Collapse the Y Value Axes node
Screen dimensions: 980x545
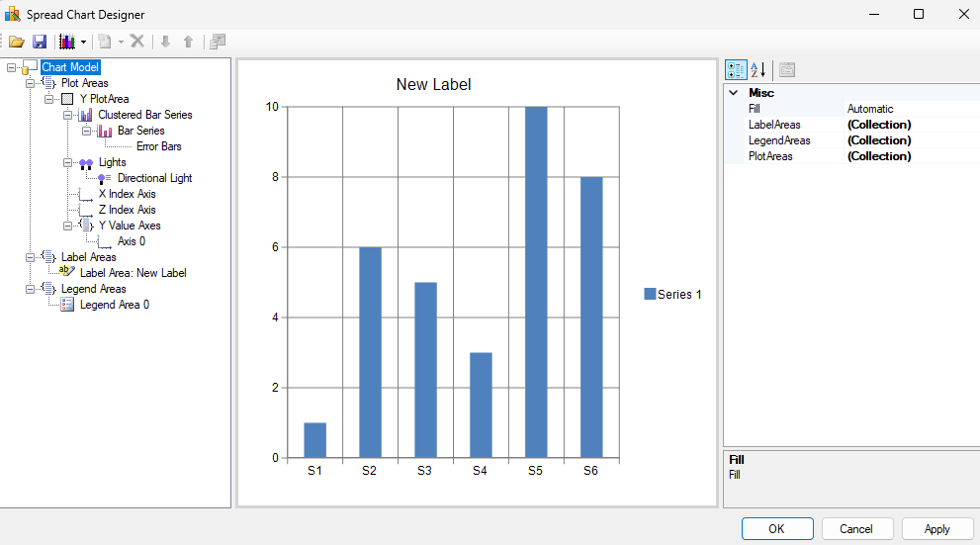(x=67, y=226)
